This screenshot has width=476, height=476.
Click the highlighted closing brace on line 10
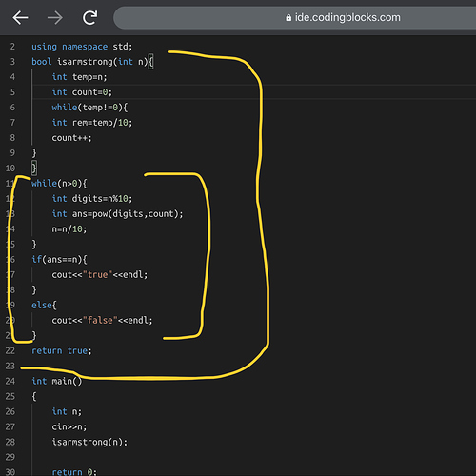point(34,168)
